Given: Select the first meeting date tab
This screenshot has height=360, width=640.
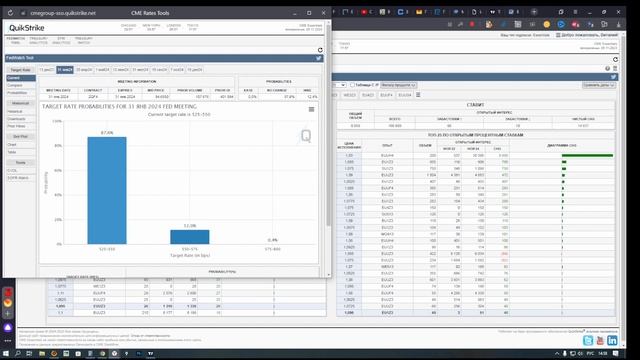Looking at the screenshot, I should click(47, 70).
